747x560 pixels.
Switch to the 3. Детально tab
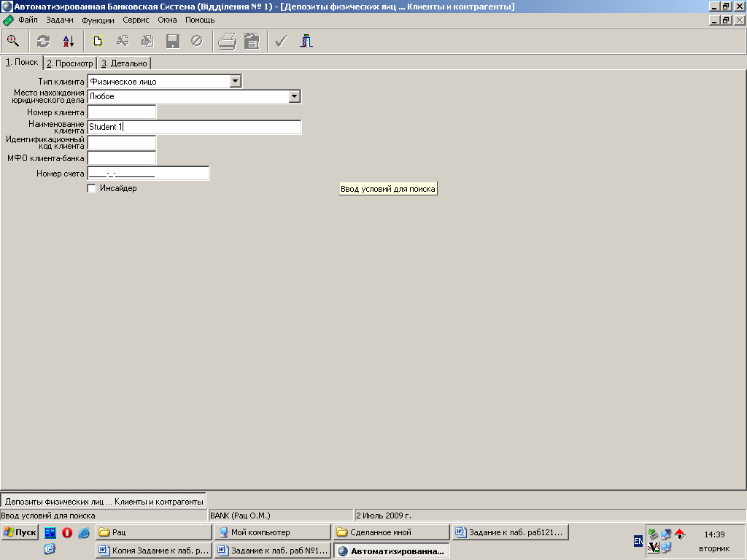click(x=124, y=63)
